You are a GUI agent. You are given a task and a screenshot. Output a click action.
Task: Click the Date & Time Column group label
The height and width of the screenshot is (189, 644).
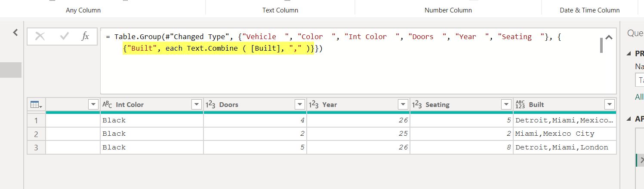[590, 10]
